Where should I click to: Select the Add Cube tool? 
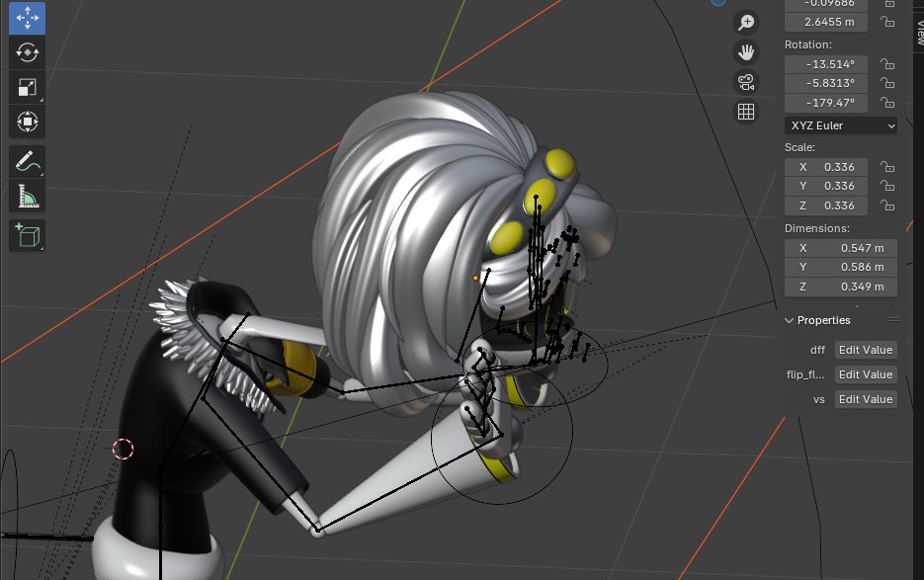(x=27, y=236)
